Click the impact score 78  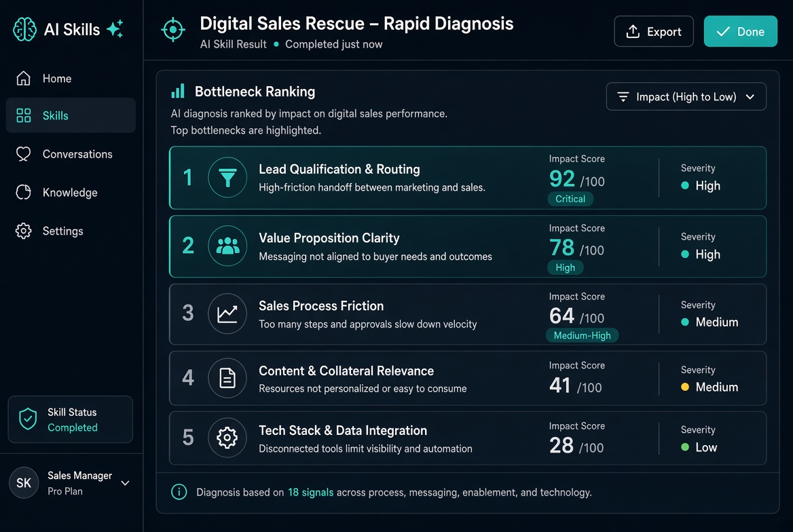click(562, 247)
